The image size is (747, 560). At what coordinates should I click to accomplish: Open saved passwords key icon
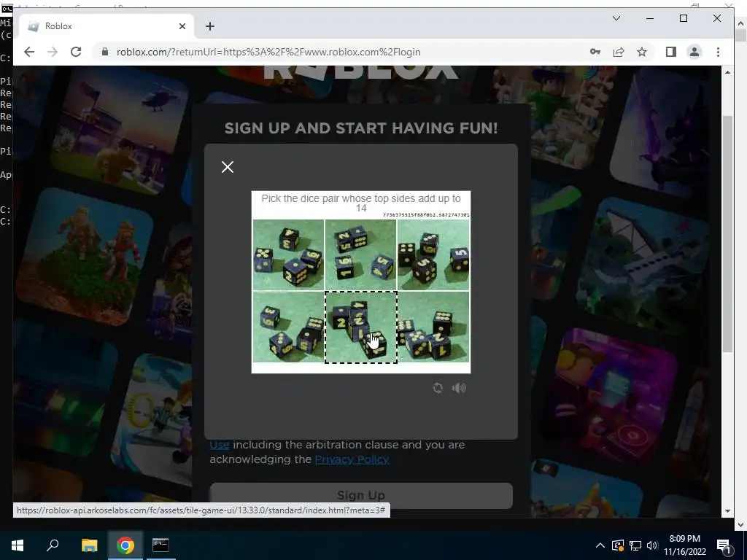(x=595, y=52)
